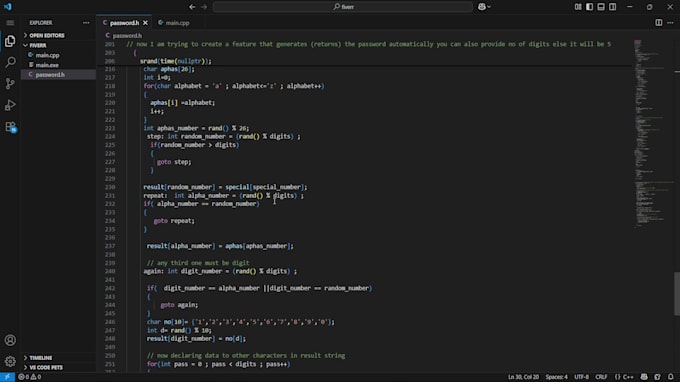Open the Copilot dropdown arrow
Image resolution: width=680 pixels, height=382 pixels.
[x=489, y=7]
